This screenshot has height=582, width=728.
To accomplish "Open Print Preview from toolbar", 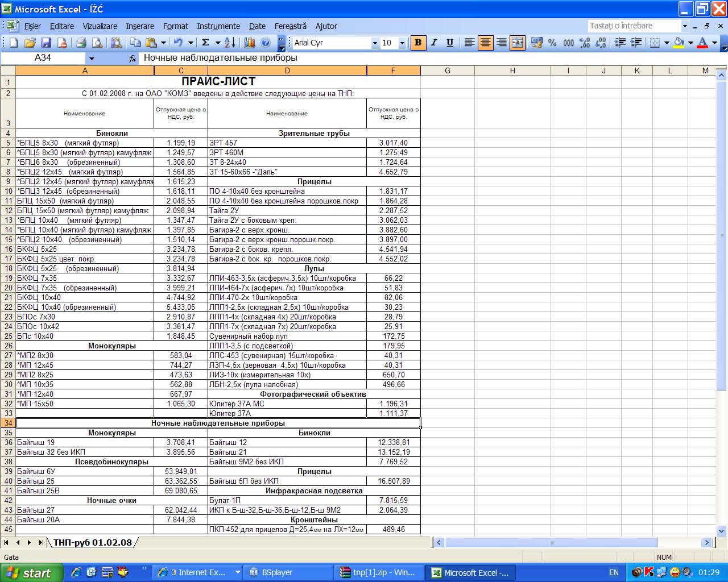I will (97, 43).
